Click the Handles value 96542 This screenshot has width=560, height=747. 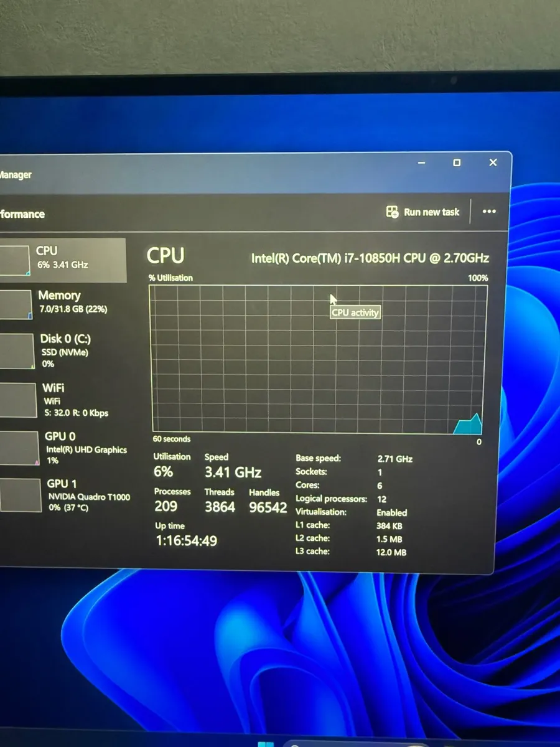pyautogui.click(x=268, y=507)
